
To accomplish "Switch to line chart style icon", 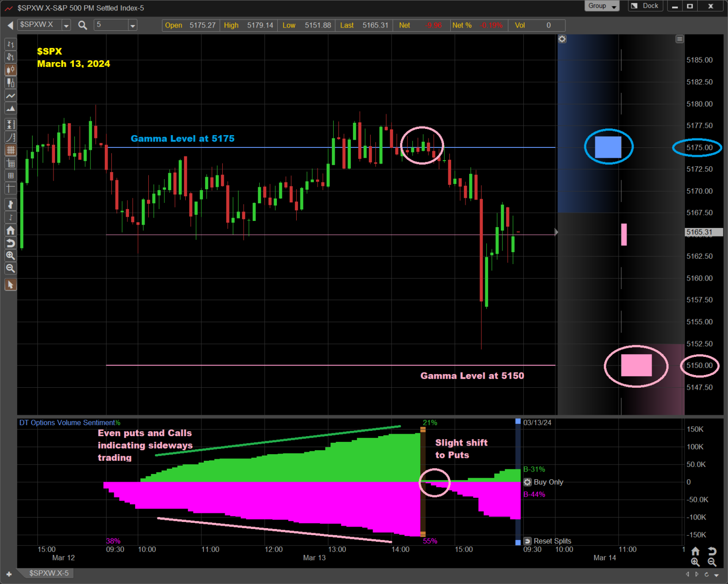I will click(10, 96).
